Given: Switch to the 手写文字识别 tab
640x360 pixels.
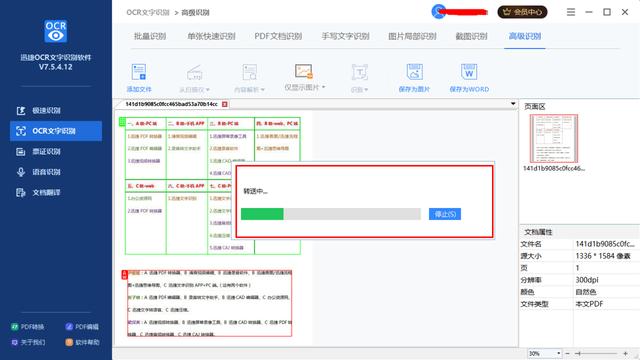Looking at the screenshot, I should (345, 36).
